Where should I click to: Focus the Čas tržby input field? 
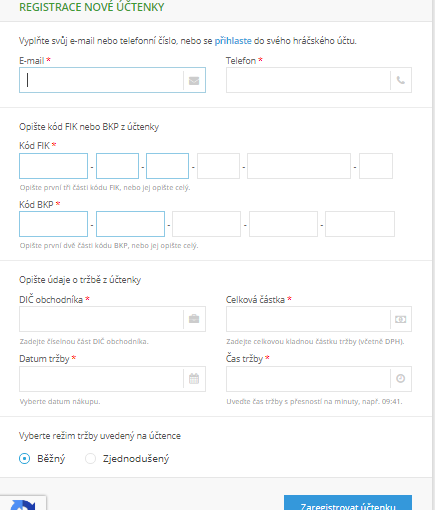(308, 379)
